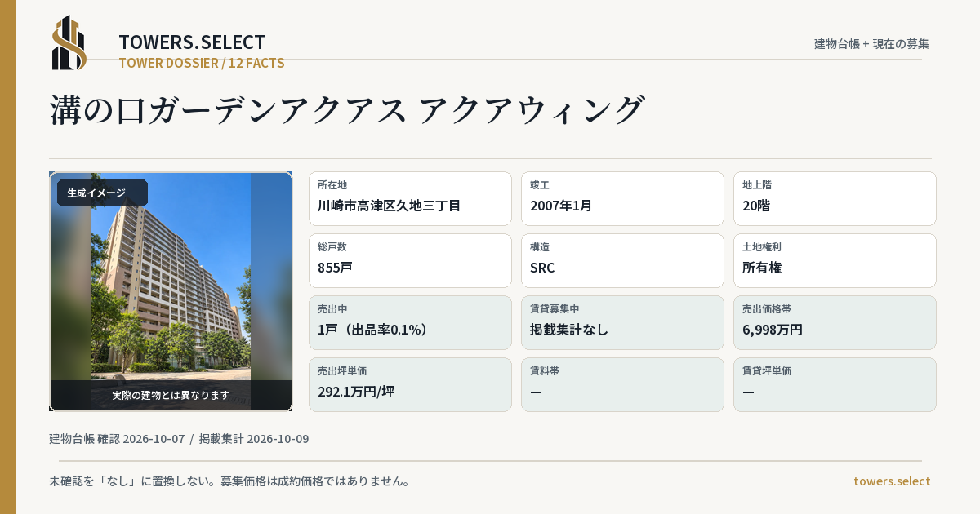Click the empty 賃貸坪単価 card
Screen dimensions: 980x514
835,384
